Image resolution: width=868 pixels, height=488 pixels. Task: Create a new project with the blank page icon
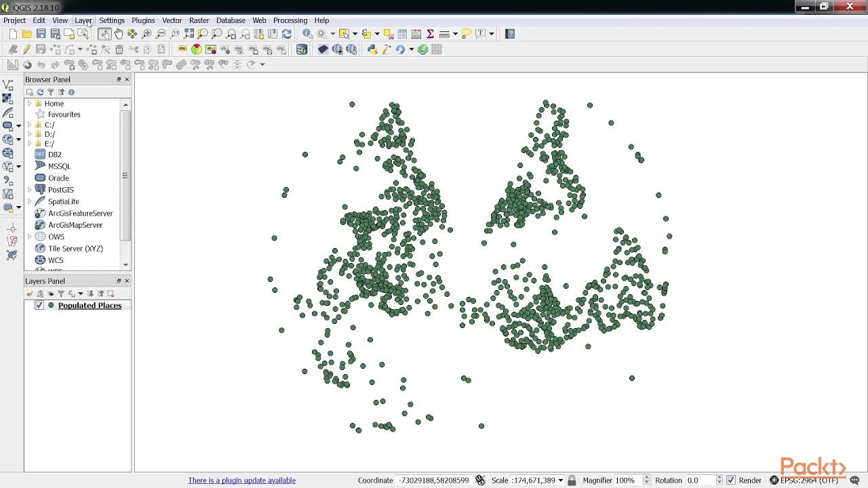pos(13,34)
